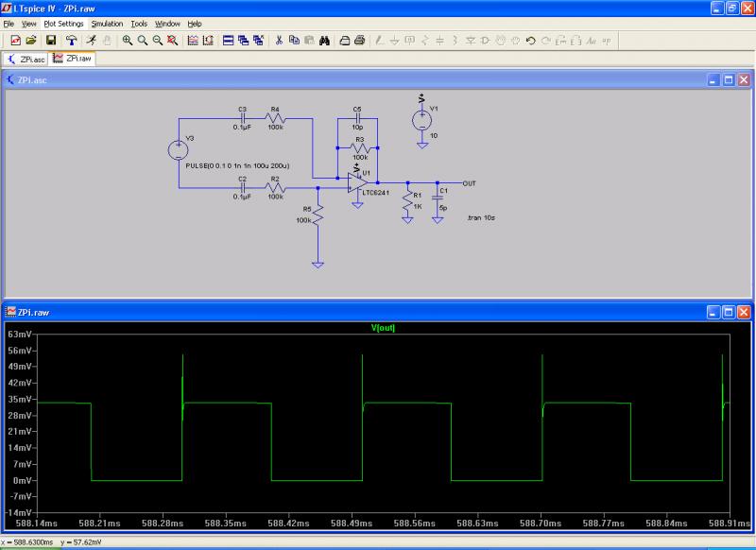Screen dimensions: 756x550
Task: Open the Plot Settings menu
Action: [63, 23]
